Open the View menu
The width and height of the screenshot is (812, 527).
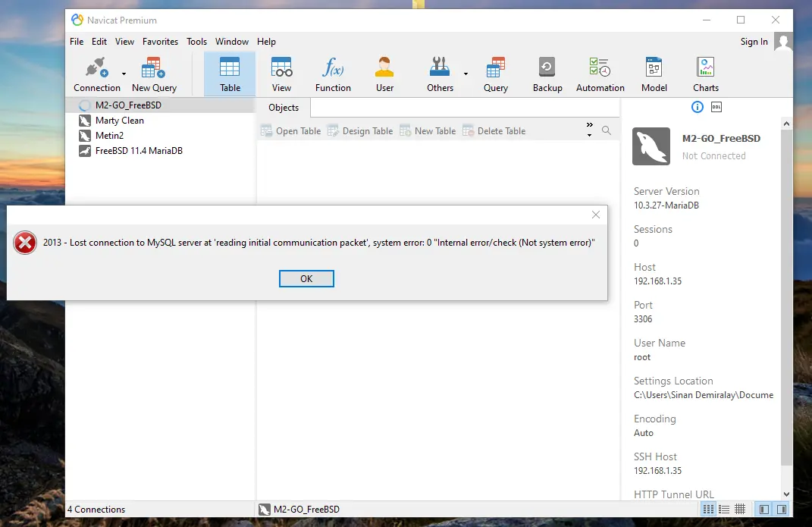tap(124, 42)
